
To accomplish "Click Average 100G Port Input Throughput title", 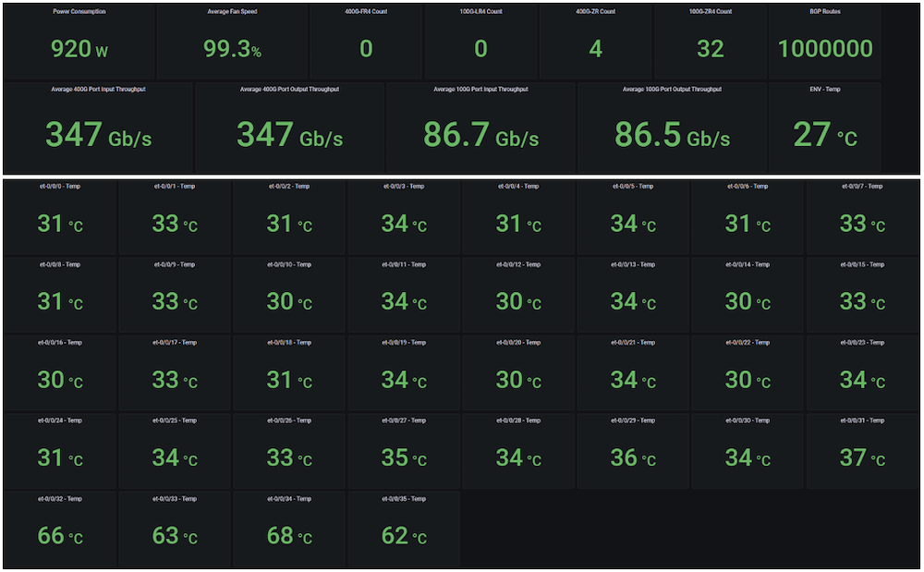I will 480,90.
